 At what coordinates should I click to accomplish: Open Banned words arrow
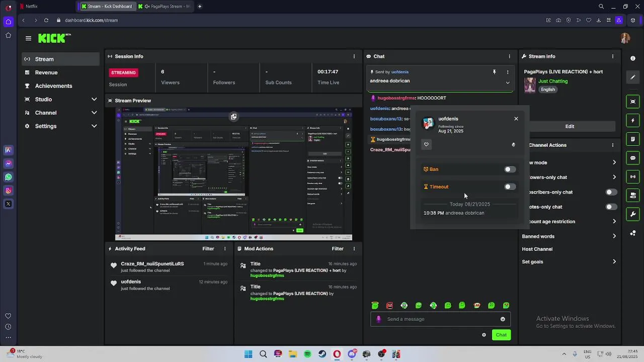(614, 236)
